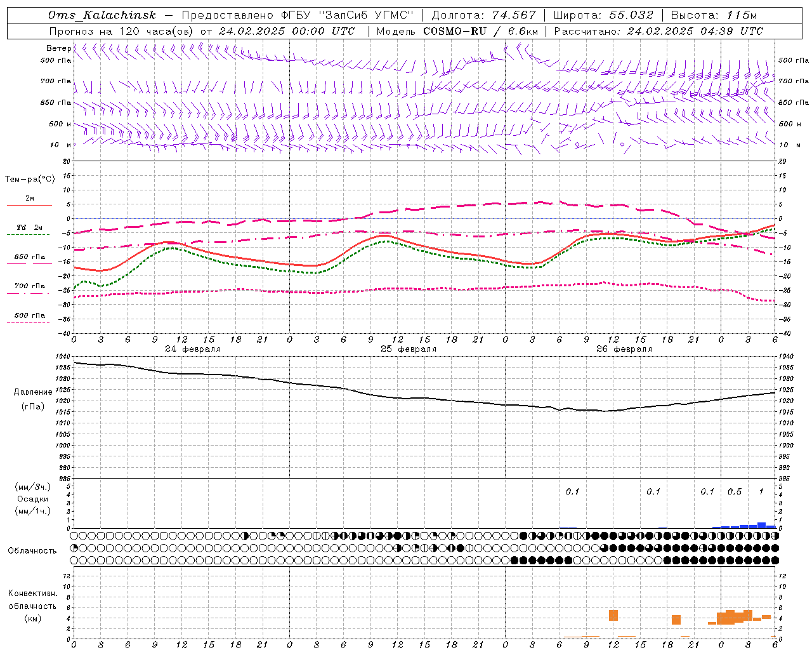The image size is (812, 650).
Task: Click the date label 25 февраля
Action: click(409, 349)
